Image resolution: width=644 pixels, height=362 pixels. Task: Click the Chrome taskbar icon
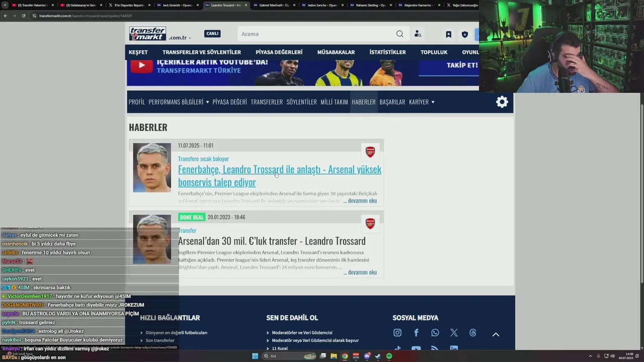point(345,356)
